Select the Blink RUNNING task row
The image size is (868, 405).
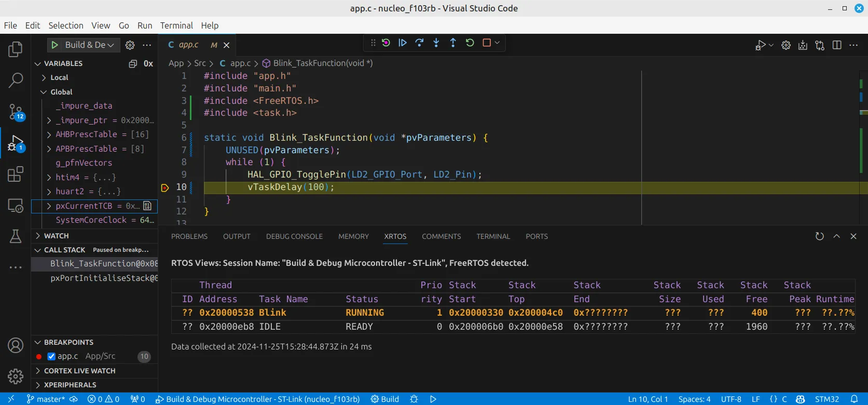(x=513, y=313)
